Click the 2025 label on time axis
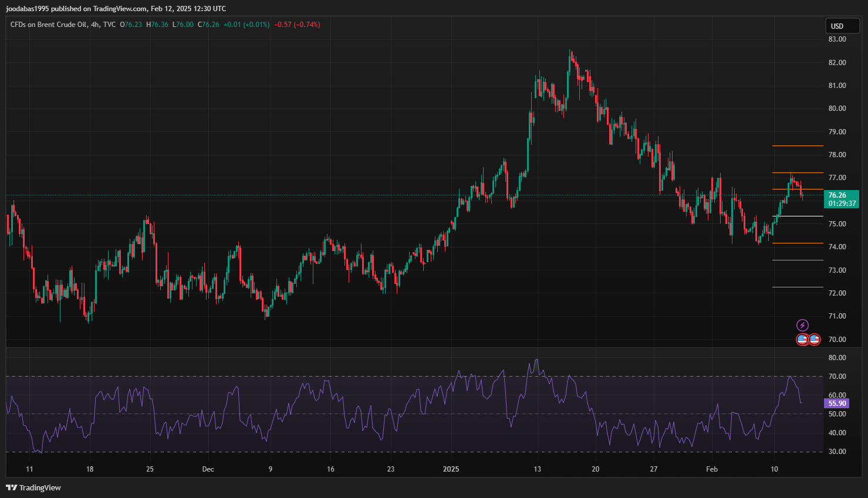This screenshot has height=498, width=868. coord(451,469)
